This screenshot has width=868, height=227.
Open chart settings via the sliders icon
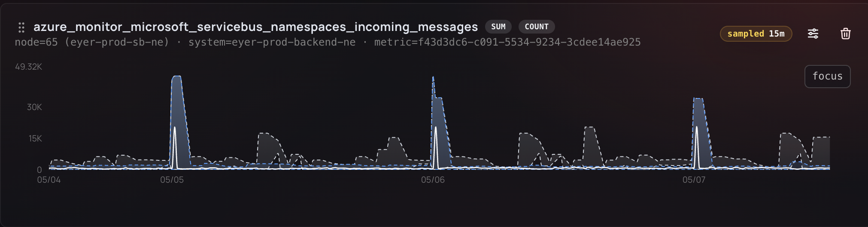coord(813,34)
